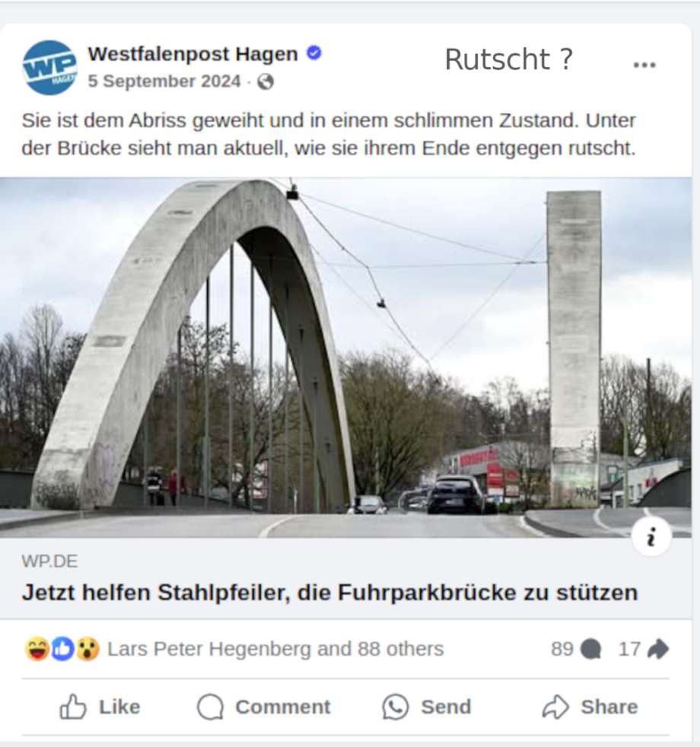This screenshot has width=700, height=747.
Task: Send the post via WhatsApp
Action: tap(427, 707)
